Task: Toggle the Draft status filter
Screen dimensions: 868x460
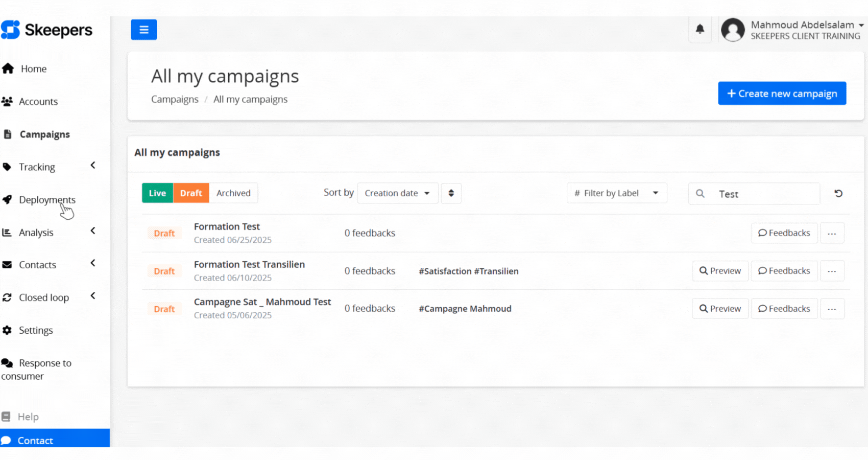Action: pos(191,193)
